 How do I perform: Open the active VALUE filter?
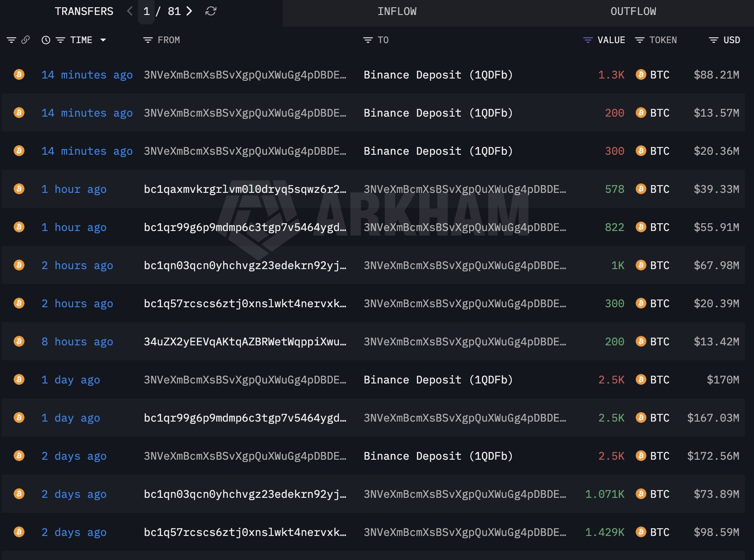coord(588,40)
